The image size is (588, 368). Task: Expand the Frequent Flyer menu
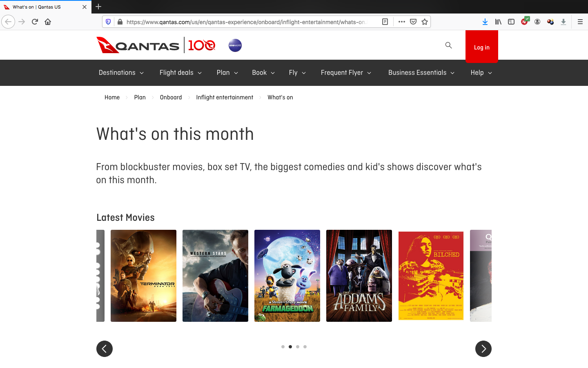pyautogui.click(x=346, y=73)
